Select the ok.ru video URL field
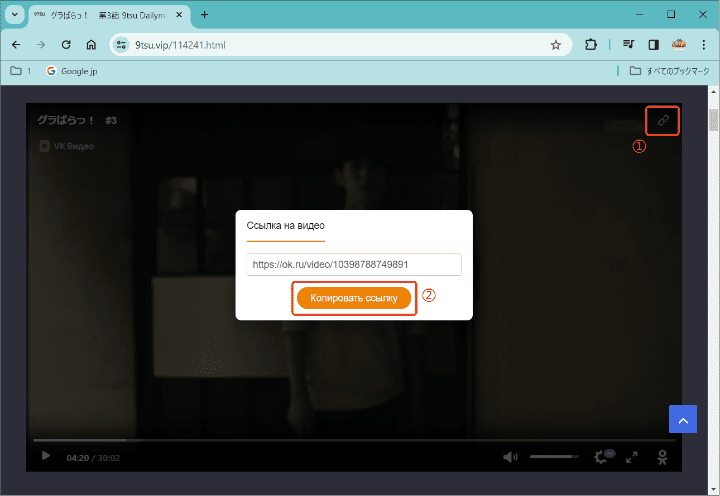Screen dimensions: 720x496 [x=354, y=265]
